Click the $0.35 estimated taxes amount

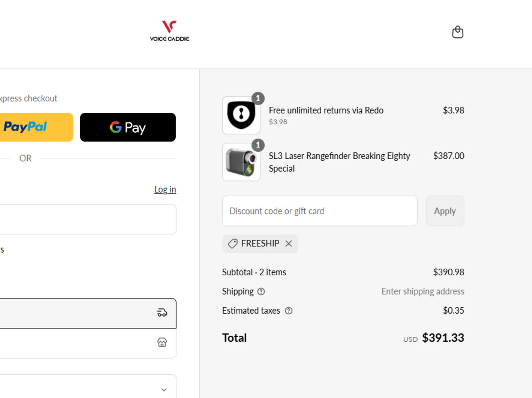[454, 310]
